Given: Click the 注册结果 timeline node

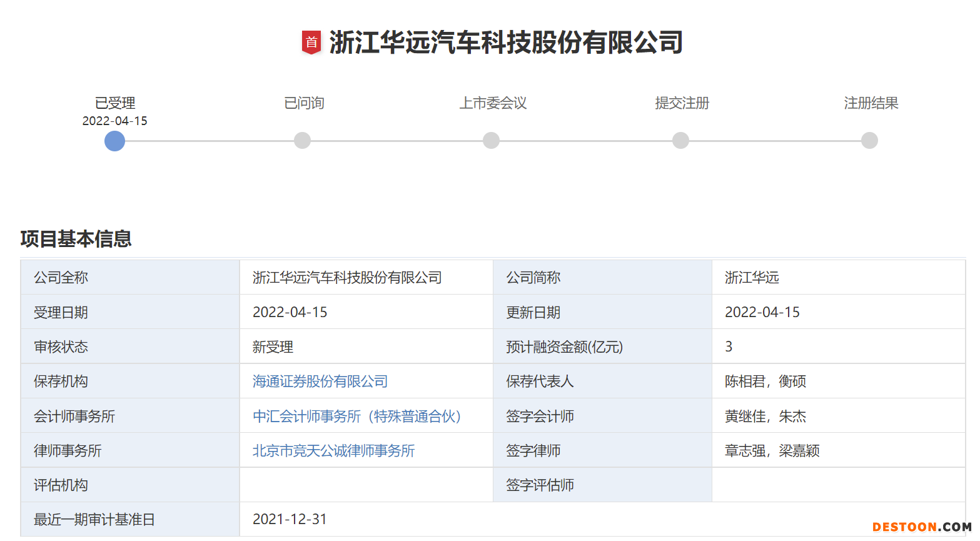Looking at the screenshot, I should 869,141.
